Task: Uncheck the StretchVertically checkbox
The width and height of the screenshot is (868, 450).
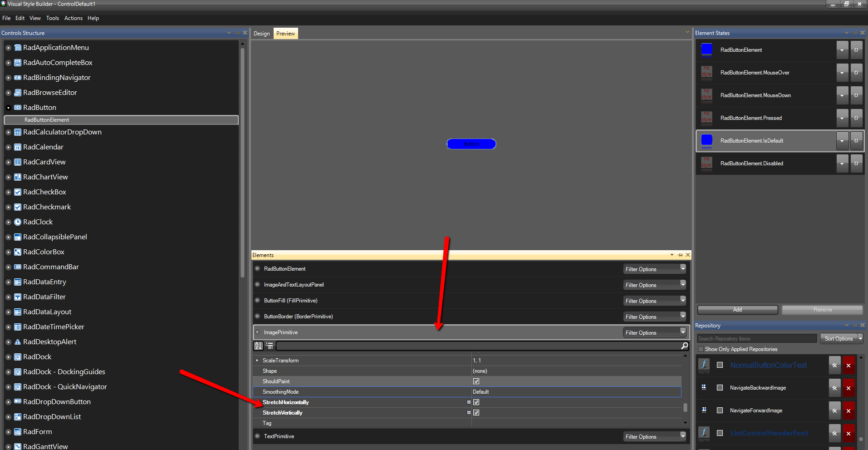Action: tap(476, 413)
